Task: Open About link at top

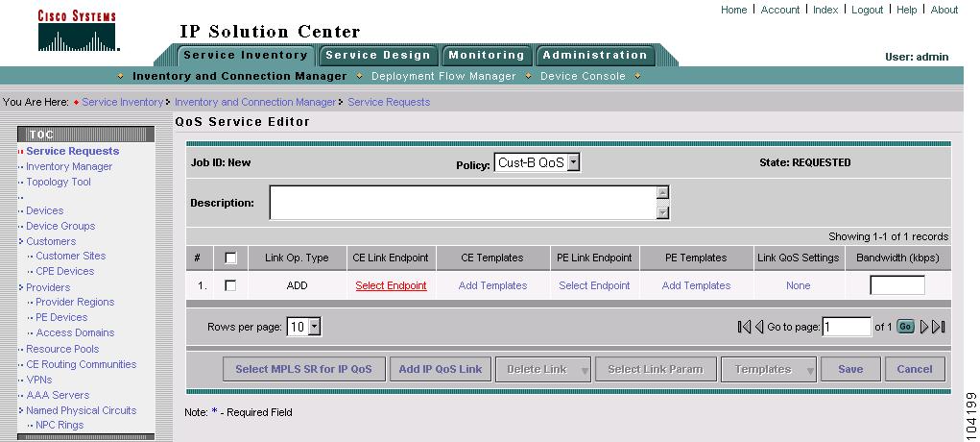Action: [944, 10]
